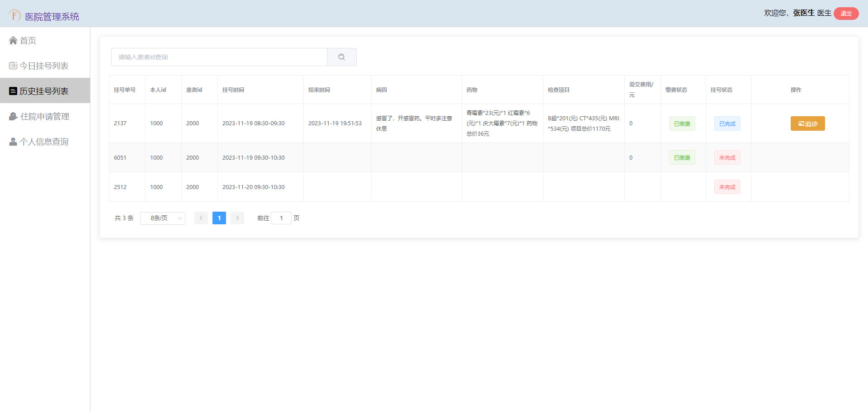Click time 2023-11-19 08:30-09:30 cell
The width and height of the screenshot is (868, 412).
click(260, 123)
